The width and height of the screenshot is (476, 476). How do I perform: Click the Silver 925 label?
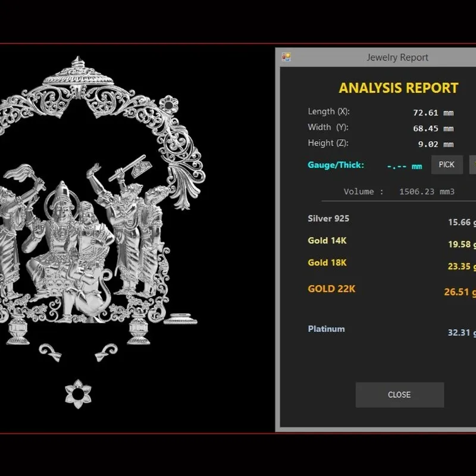click(328, 218)
